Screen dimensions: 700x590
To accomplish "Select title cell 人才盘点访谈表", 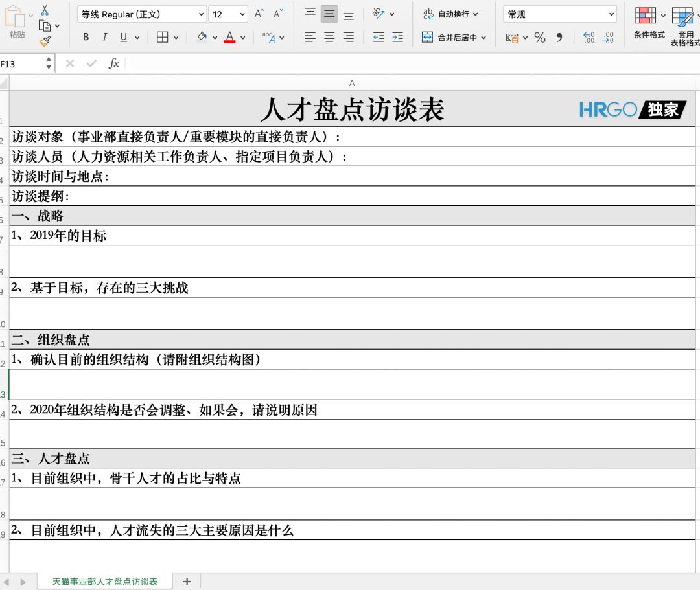I will [352, 109].
